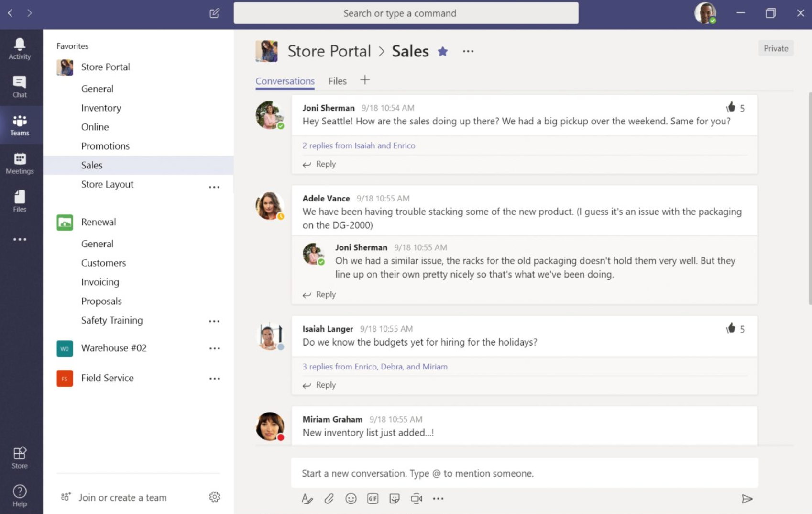
Task: Start a video meeting from compose bar
Action: tap(416, 499)
